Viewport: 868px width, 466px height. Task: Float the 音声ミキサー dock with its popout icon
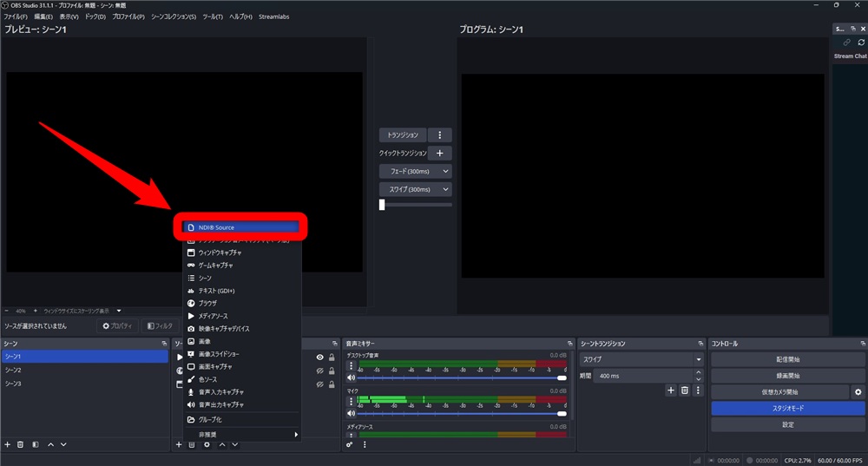569,344
